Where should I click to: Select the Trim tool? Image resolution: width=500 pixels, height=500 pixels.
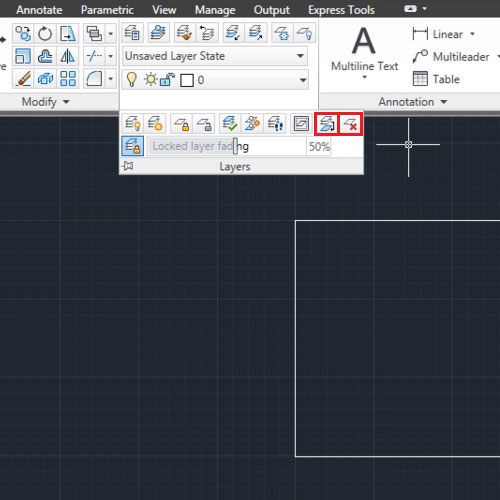pos(94,56)
